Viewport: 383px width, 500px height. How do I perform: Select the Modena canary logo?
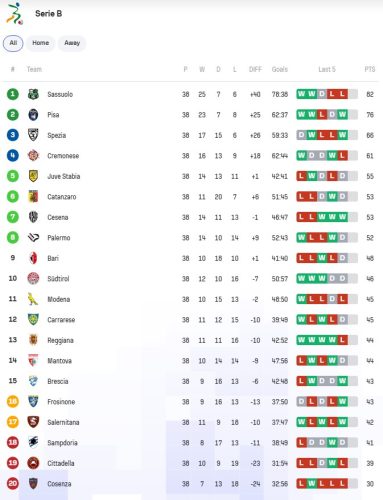[x=33, y=299]
